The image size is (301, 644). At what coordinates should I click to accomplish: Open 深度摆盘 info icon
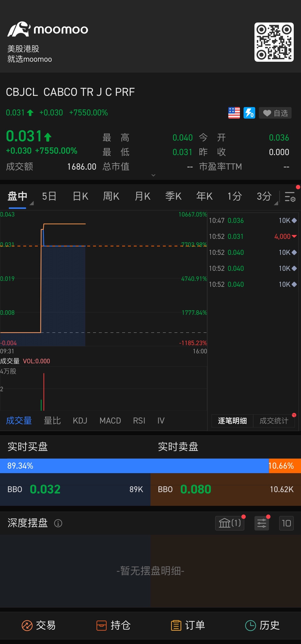(58, 523)
